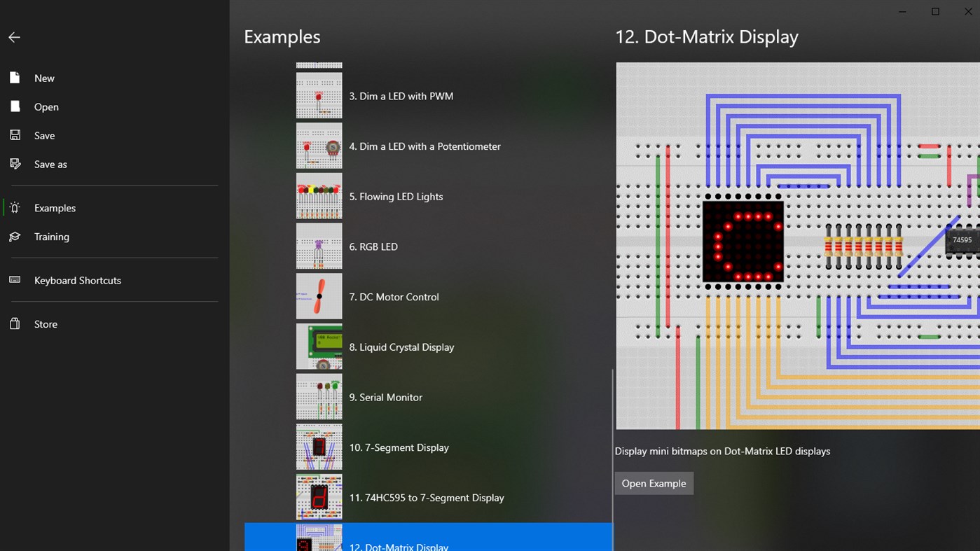
Task: Click the Save as icon
Action: [x=15, y=164]
